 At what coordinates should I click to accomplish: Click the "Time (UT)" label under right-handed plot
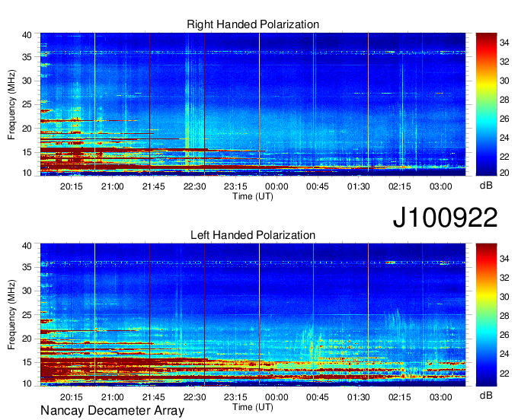tap(253, 196)
